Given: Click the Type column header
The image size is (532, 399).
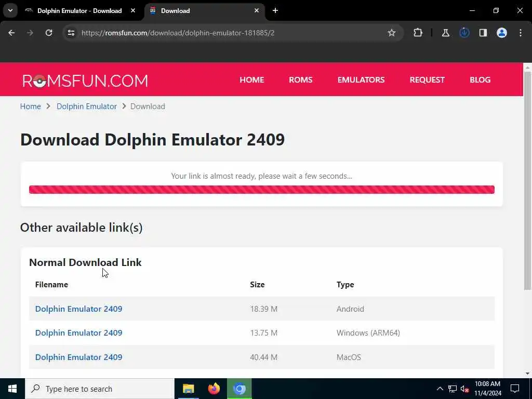Looking at the screenshot, I should (345, 284).
